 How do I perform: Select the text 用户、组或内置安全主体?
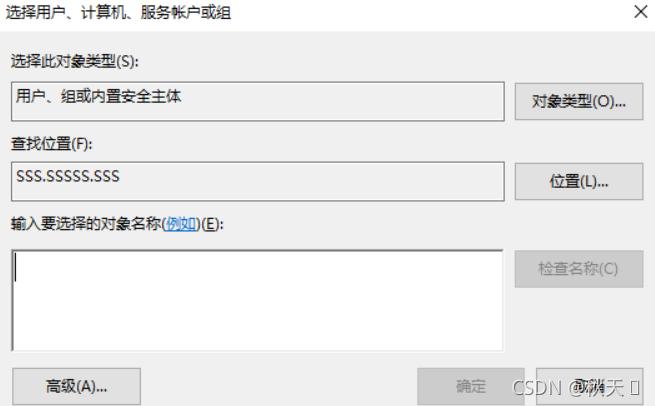pos(99,96)
